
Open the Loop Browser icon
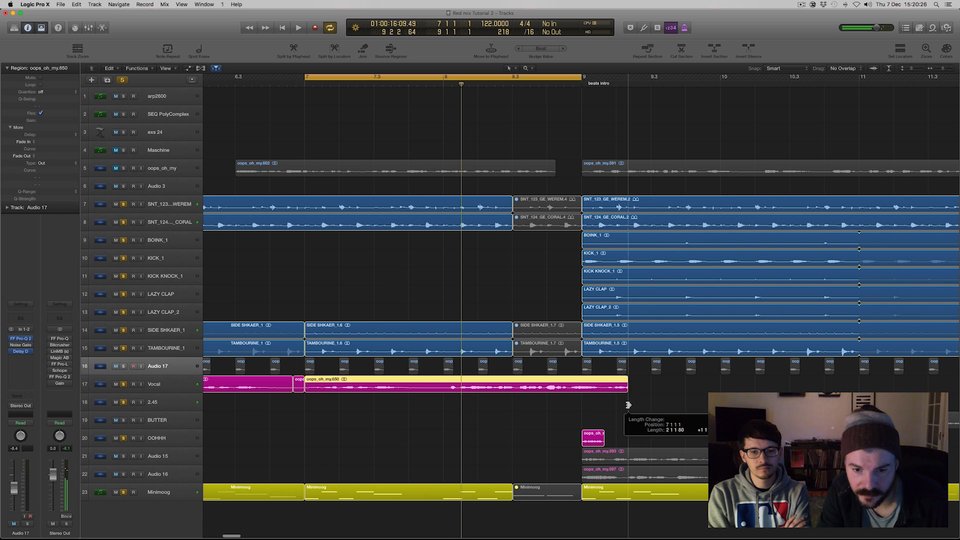pyautogui.click(x=932, y=28)
